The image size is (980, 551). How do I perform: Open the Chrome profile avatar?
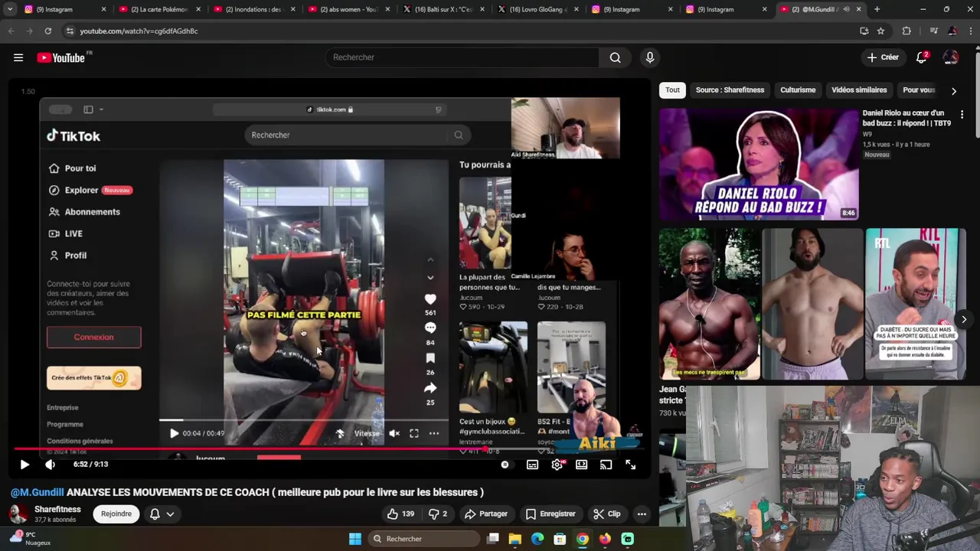point(952,31)
